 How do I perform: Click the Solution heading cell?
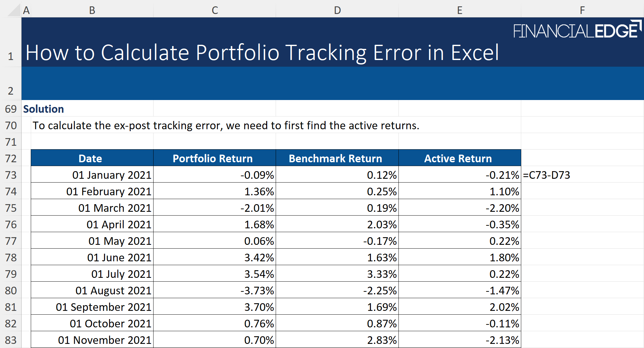point(44,109)
